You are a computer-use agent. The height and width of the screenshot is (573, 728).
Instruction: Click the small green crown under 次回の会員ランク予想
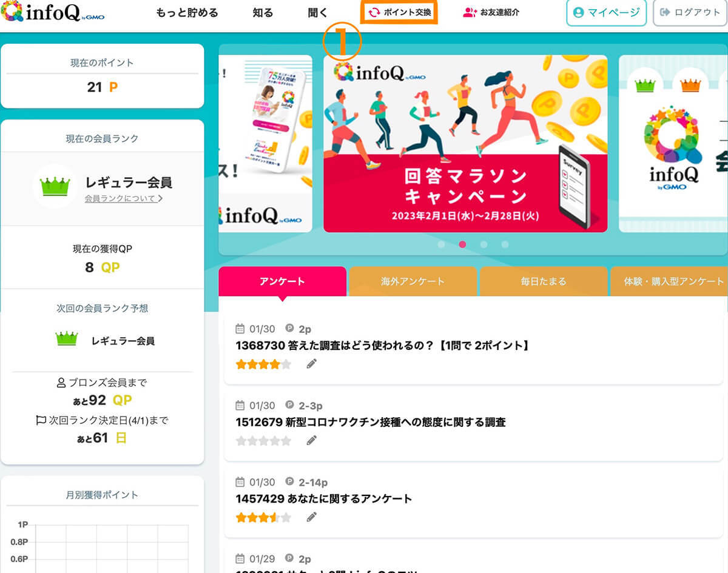67,339
